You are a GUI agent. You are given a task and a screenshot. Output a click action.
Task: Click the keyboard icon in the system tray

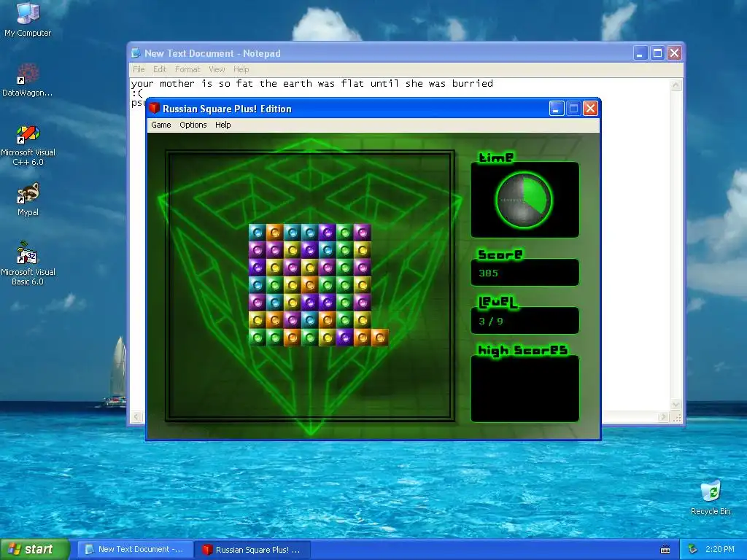point(665,550)
